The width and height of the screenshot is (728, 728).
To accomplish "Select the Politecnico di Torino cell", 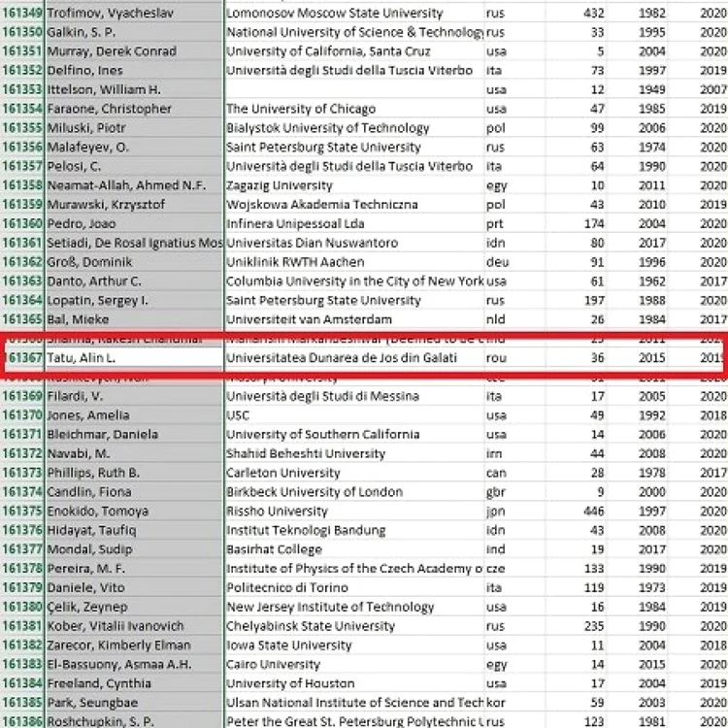I will tap(354, 588).
